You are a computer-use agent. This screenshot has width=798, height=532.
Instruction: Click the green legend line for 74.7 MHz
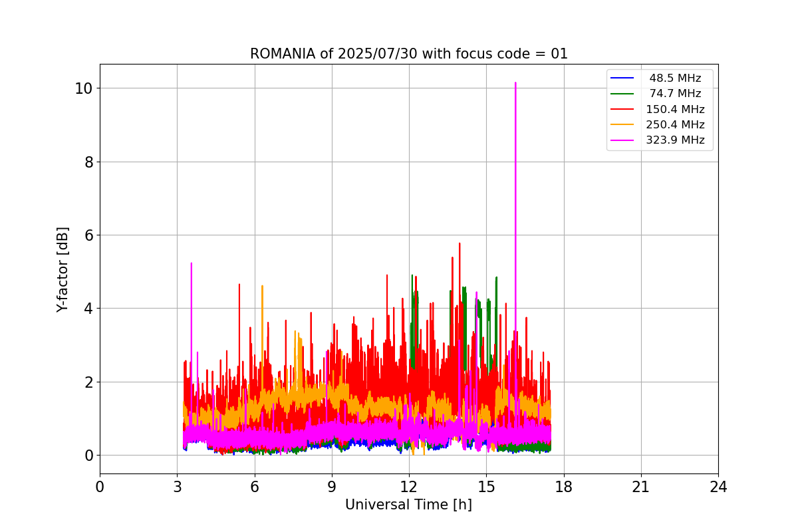click(622, 94)
